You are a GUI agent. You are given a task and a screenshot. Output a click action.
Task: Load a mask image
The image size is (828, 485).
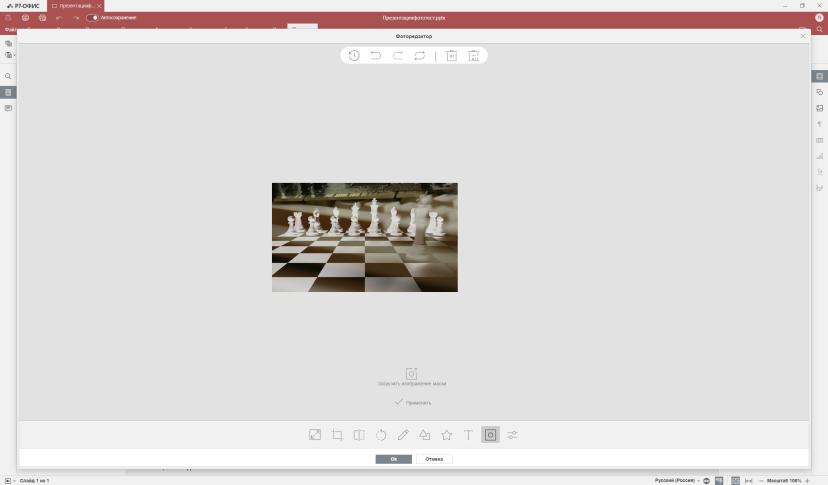pyautogui.click(x=412, y=377)
